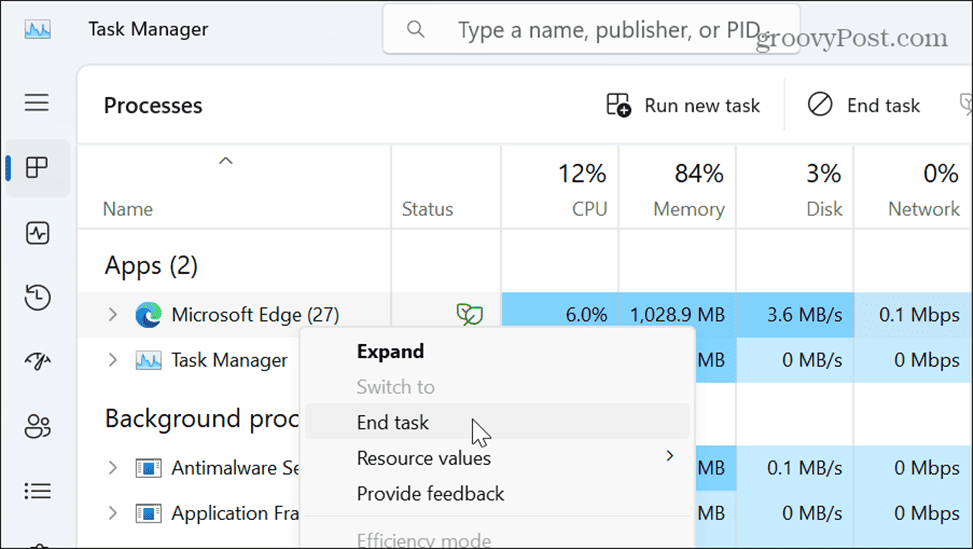The width and height of the screenshot is (973, 549).
Task: Click the Apps (2) group heading
Action: 151,266
